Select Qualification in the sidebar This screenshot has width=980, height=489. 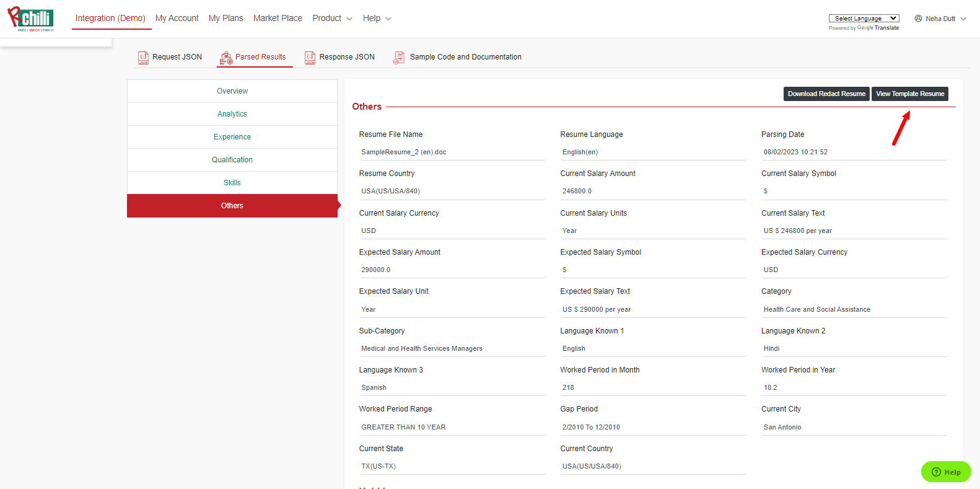point(232,160)
